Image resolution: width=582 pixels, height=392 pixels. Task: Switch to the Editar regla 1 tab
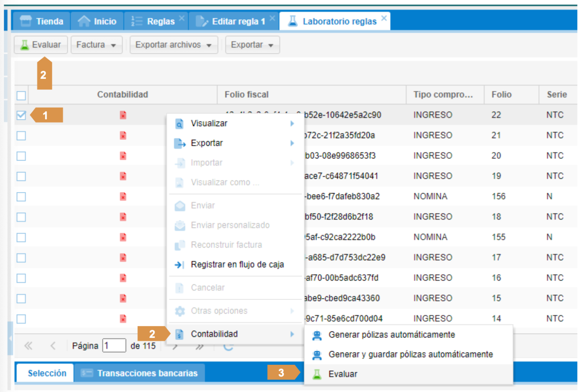234,22
